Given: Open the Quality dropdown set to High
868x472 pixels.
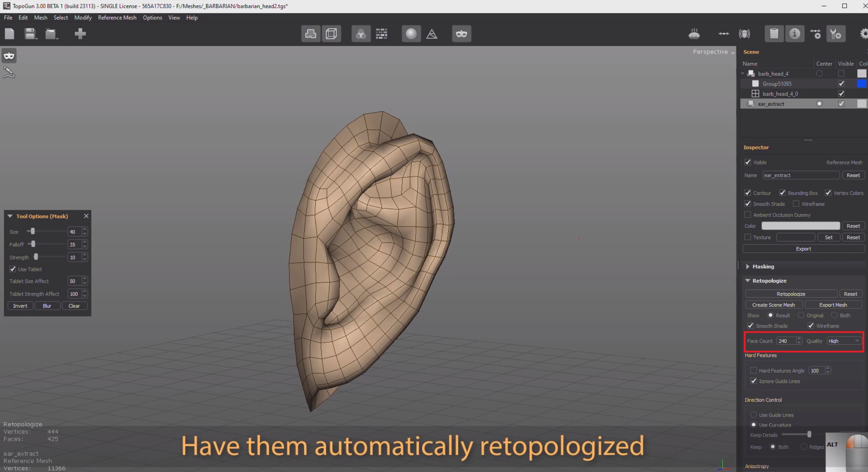Looking at the screenshot, I should tap(843, 341).
